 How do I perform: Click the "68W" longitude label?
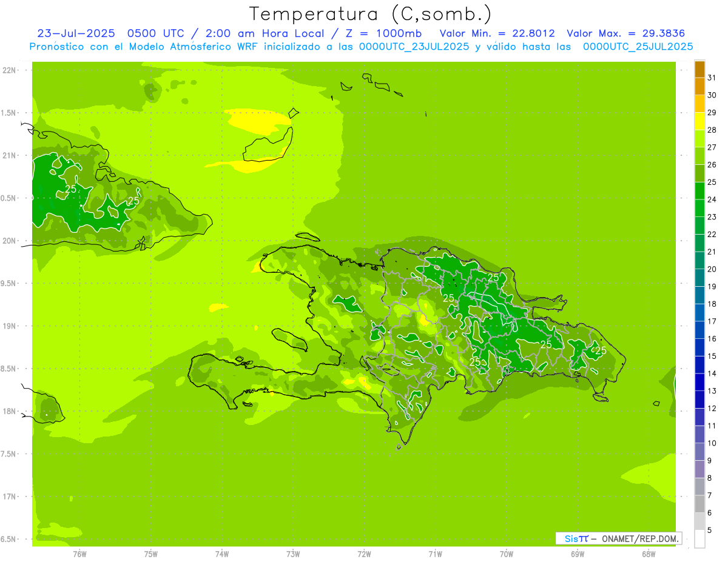[x=649, y=554]
